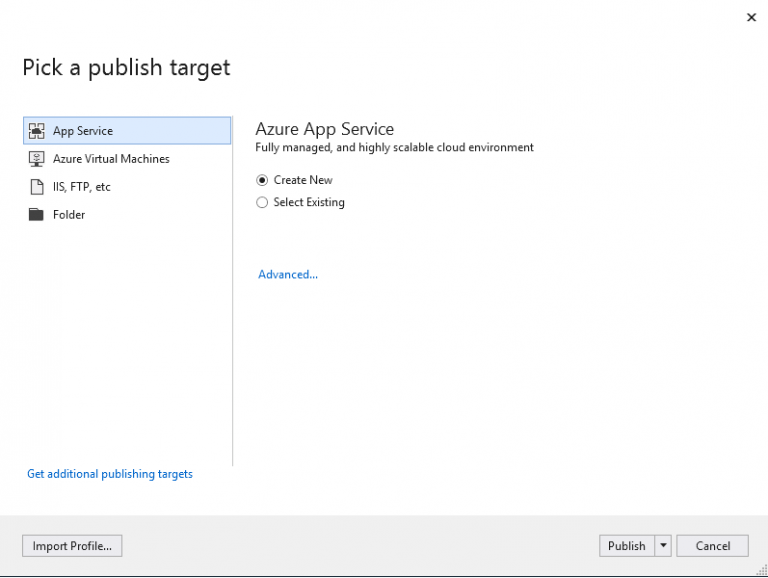The width and height of the screenshot is (768, 578).
Task: Cancel the publish dialog
Action: 712,546
